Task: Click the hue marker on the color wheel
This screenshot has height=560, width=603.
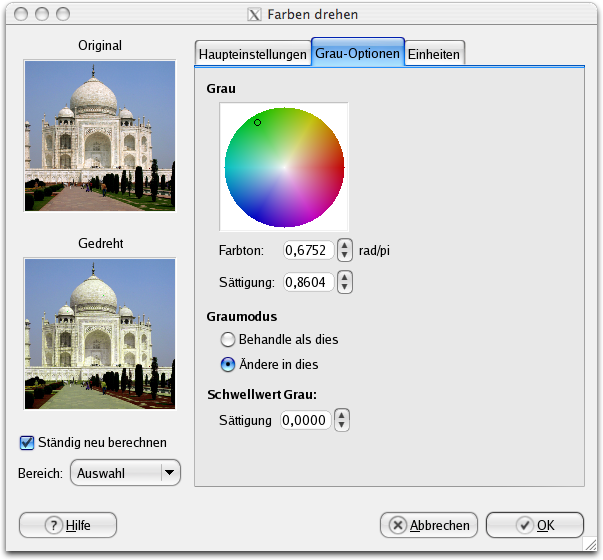Action: coord(258,123)
